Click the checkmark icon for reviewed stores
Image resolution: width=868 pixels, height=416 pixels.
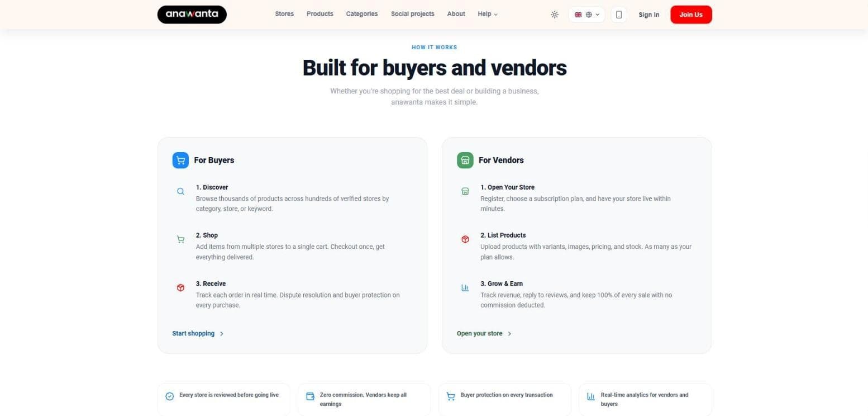(x=170, y=396)
